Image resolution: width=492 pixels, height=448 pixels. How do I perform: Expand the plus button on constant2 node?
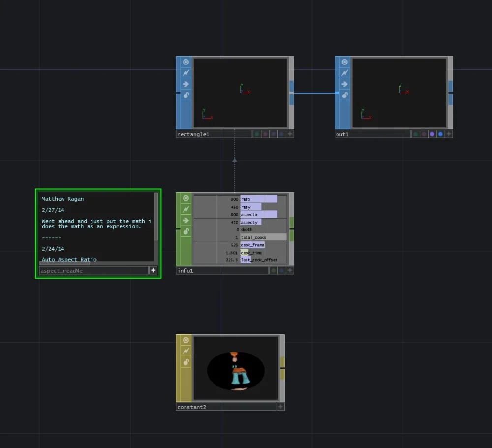pos(280,407)
